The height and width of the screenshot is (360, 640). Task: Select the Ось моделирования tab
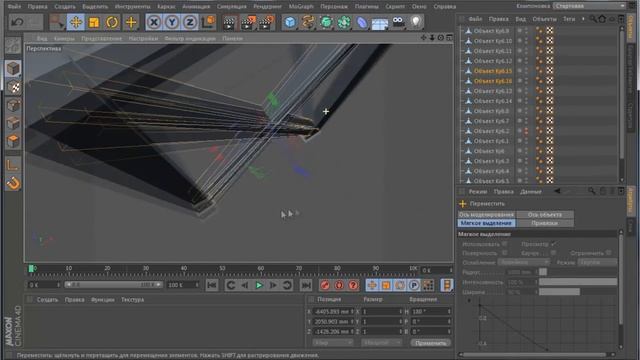(486, 214)
